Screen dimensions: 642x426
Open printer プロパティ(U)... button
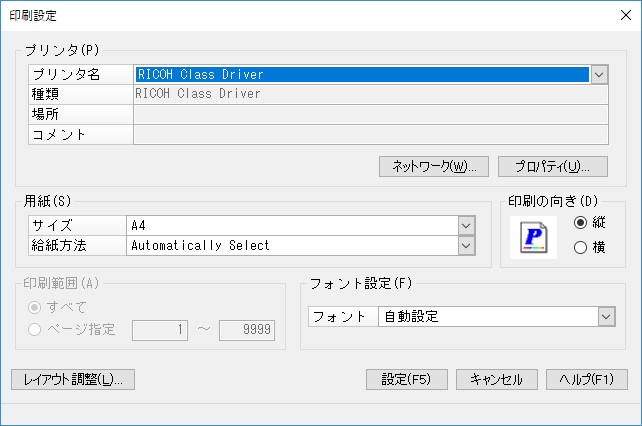553,166
